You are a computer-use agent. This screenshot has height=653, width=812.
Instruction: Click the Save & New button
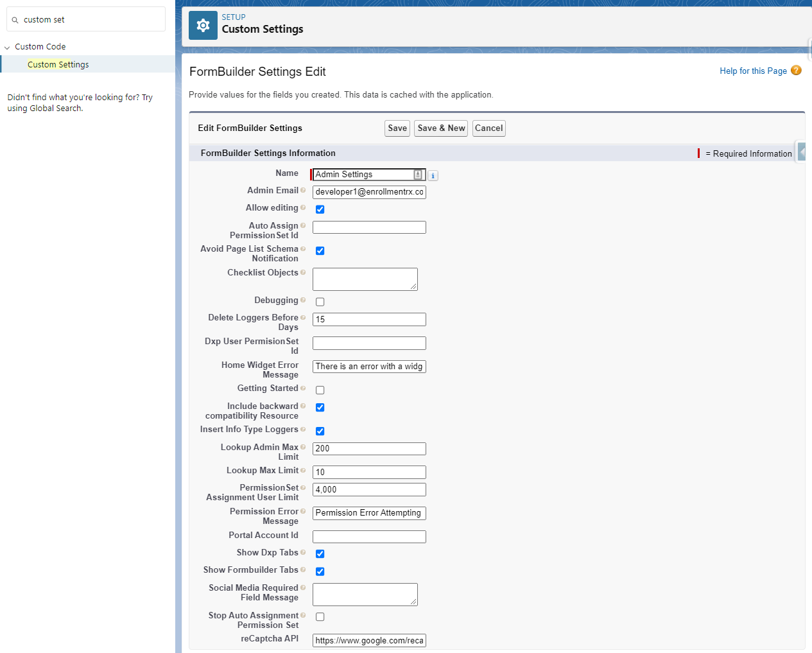point(441,128)
